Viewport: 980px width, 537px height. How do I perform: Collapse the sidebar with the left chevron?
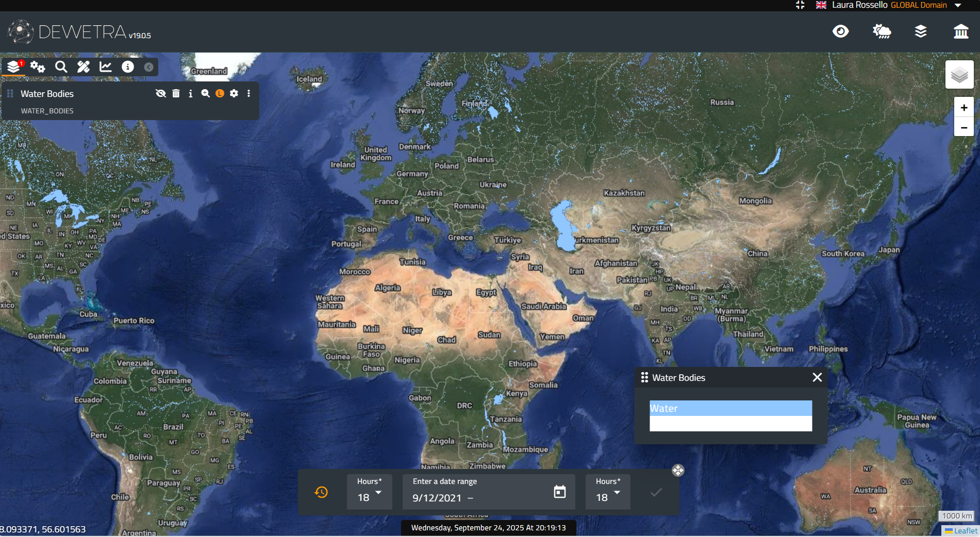tap(148, 67)
